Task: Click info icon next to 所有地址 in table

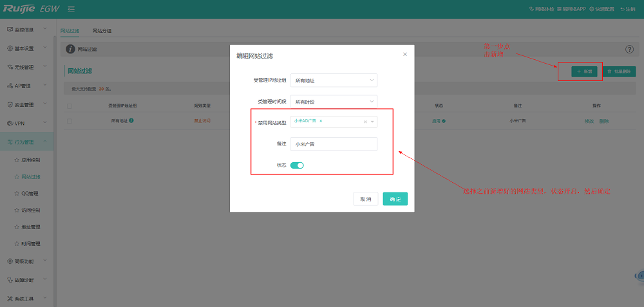Action: [x=131, y=120]
